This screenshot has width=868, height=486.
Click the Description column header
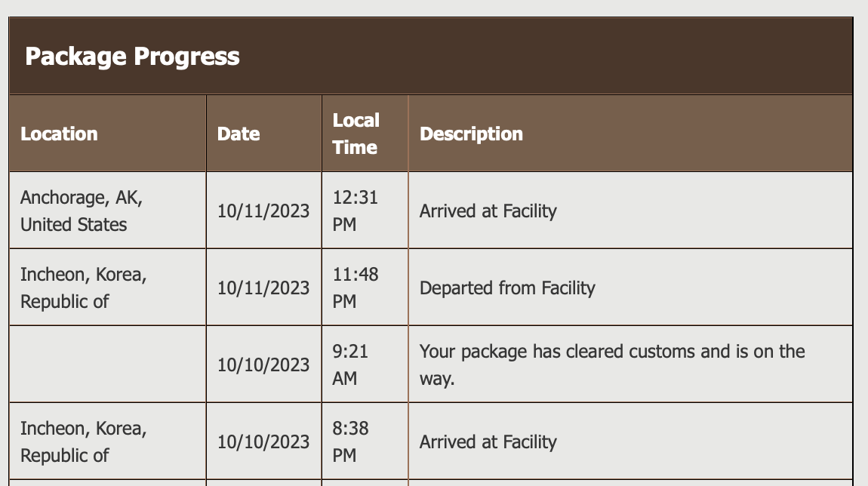[x=471, y=134]
